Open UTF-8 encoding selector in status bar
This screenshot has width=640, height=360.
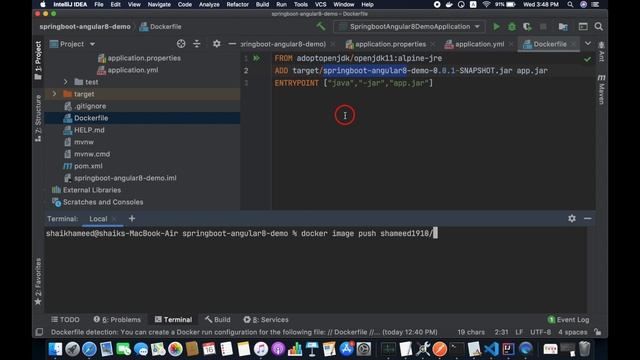coord(540,332)
